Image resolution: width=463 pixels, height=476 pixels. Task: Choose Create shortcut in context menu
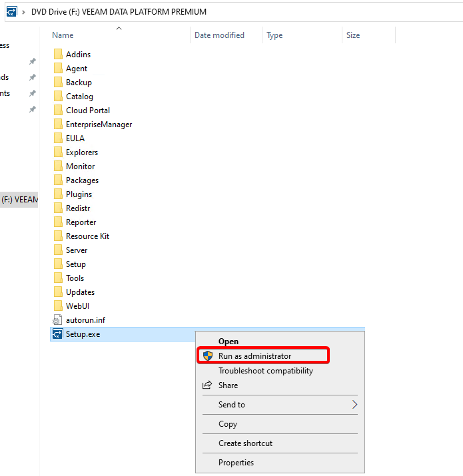point(245,443)
